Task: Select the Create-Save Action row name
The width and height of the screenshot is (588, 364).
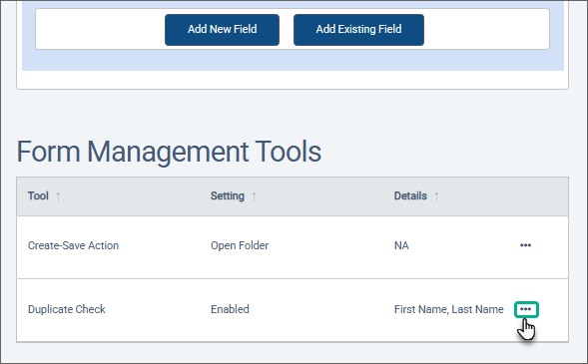Action: click(73, 245)
